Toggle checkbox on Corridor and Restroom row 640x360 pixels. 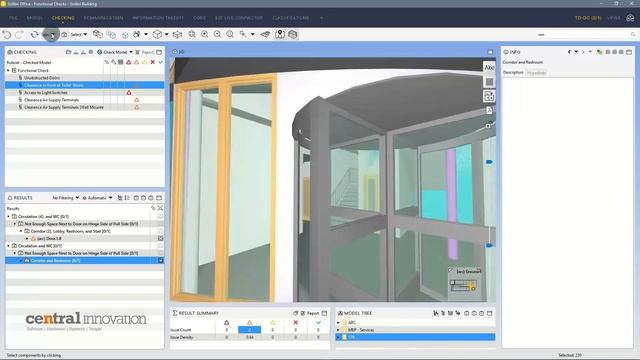tap(160, 261)
